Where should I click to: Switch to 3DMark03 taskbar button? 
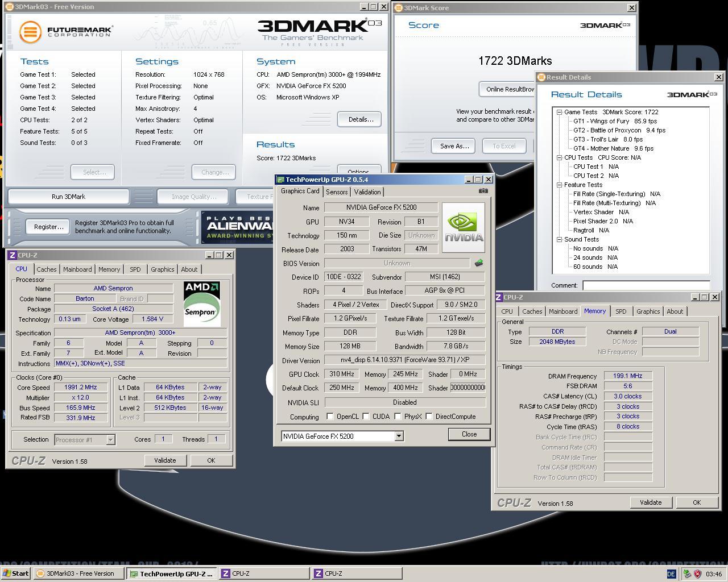tap(78, 573)
